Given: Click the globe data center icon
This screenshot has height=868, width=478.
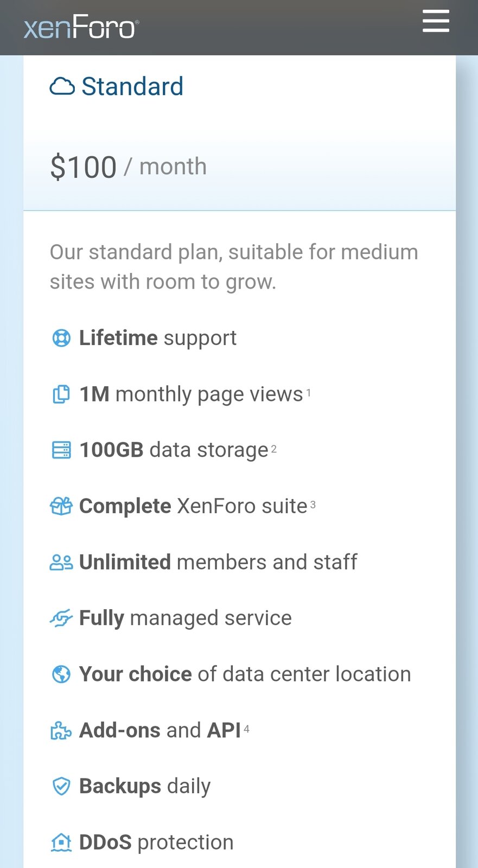Looking at the screenshot, I should [61, 674].
